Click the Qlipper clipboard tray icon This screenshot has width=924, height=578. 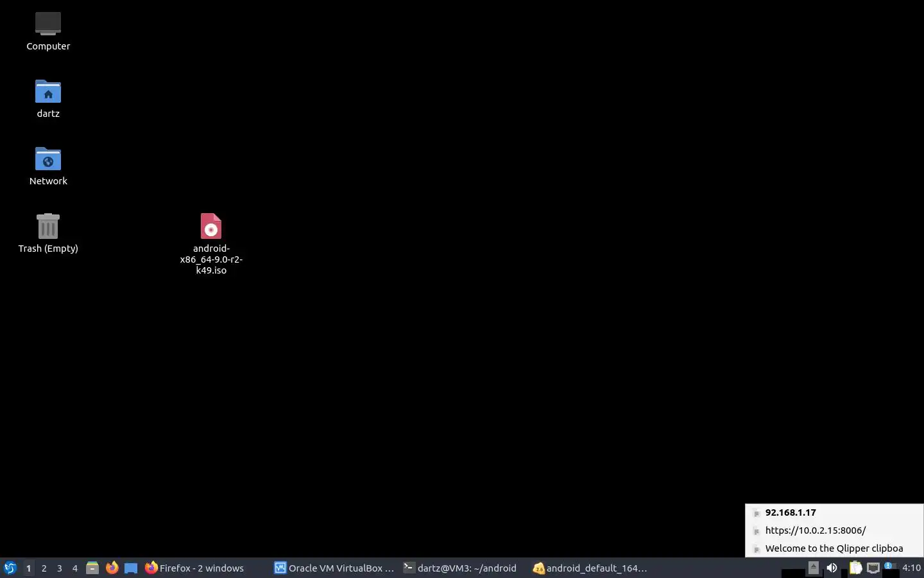(x=855, y=568)
